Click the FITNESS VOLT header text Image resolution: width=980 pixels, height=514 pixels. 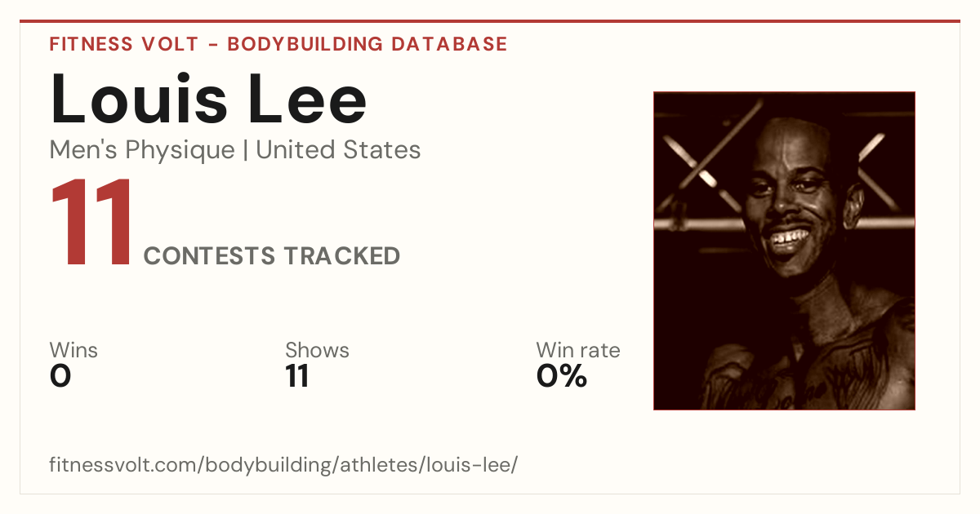(x=122, y=44)
